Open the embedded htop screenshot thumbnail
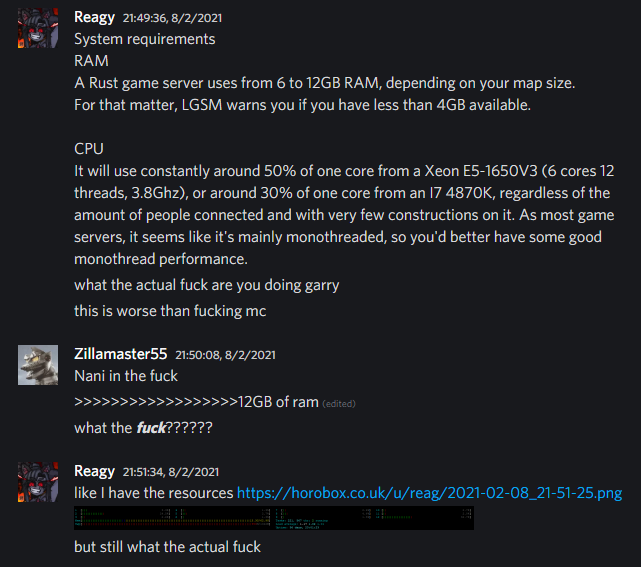The image size is (641, 567). click(274, 518)
